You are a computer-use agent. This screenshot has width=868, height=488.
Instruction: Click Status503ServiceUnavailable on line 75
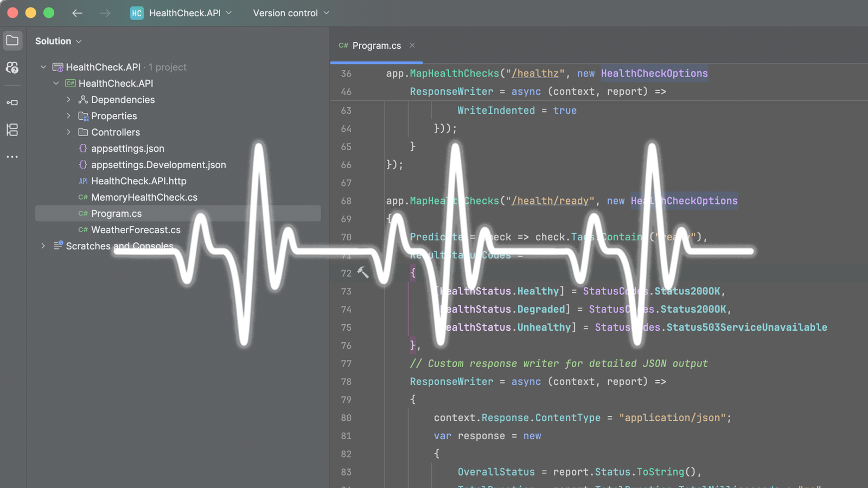(746, 327)
